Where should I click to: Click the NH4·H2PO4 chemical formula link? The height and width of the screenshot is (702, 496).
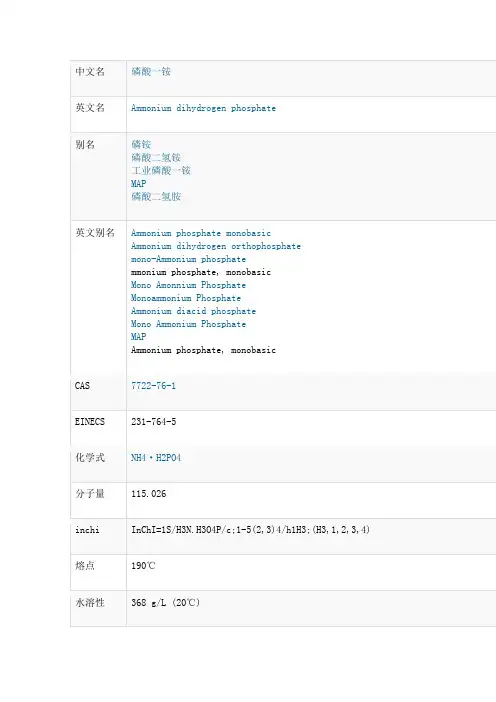tap(156, 458)
